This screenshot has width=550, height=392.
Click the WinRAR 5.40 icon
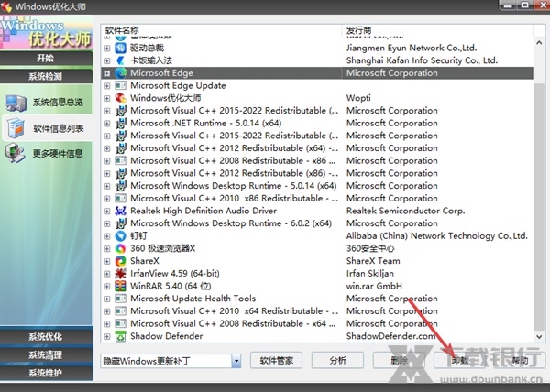click(x=120, y=286)
